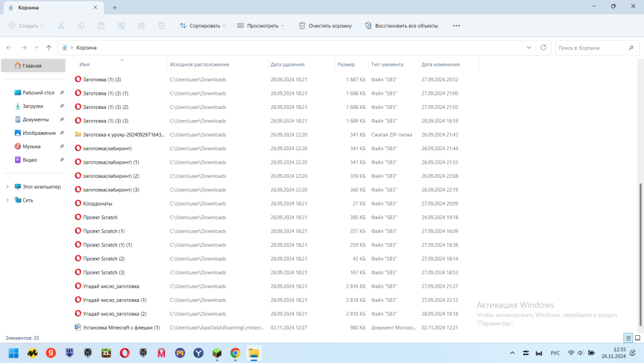Launch Yandex browser from taskbar
This screenshot has width=644, height=363.
pyautogui.click(x=51, y=353)
